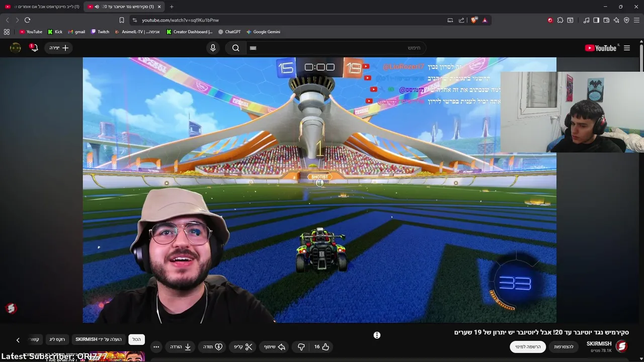644x362 pixels.
Task: Select the 'רוקט ליג' Rocket League chip
Action: click(57, 339)
